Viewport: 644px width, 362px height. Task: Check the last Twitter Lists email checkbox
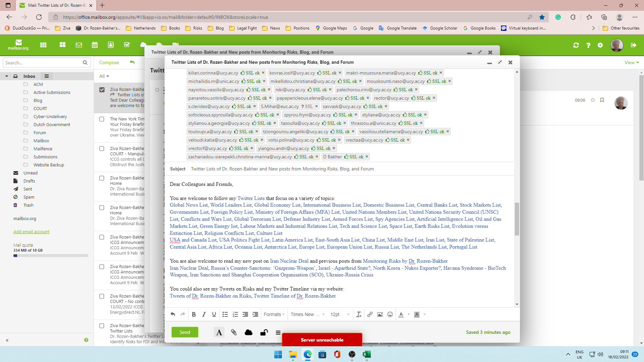102,326
